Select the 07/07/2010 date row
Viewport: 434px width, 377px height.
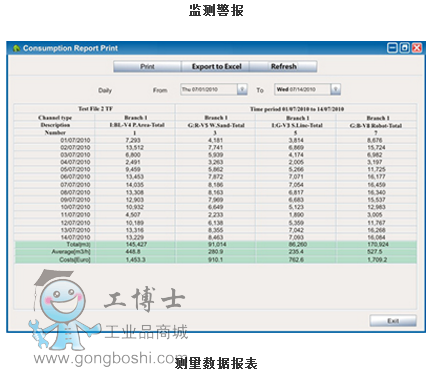[x=215, y=185]
